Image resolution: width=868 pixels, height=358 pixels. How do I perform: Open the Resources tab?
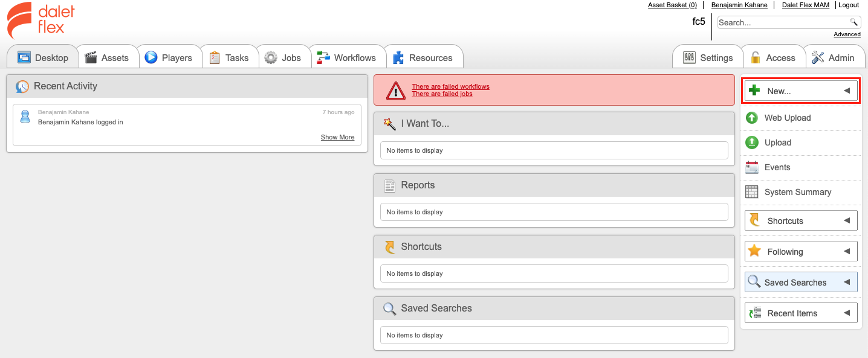(x=423, y=57)
